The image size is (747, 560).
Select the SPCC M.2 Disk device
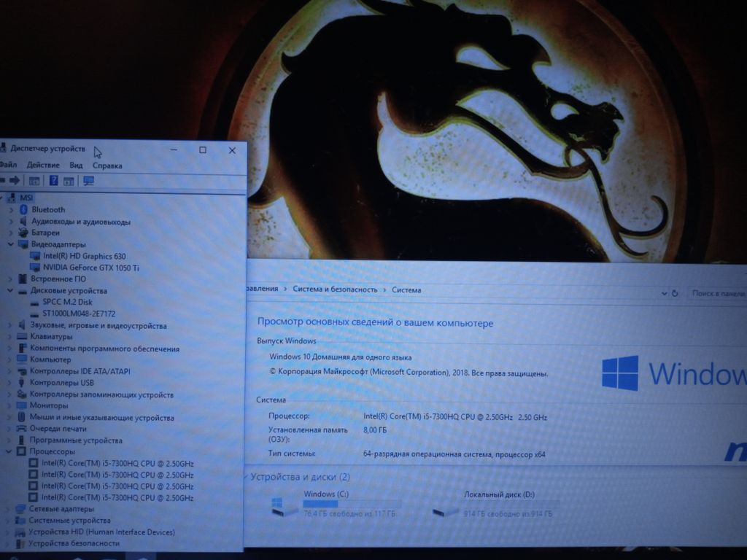pyautogui.click(x=67, y=302)
